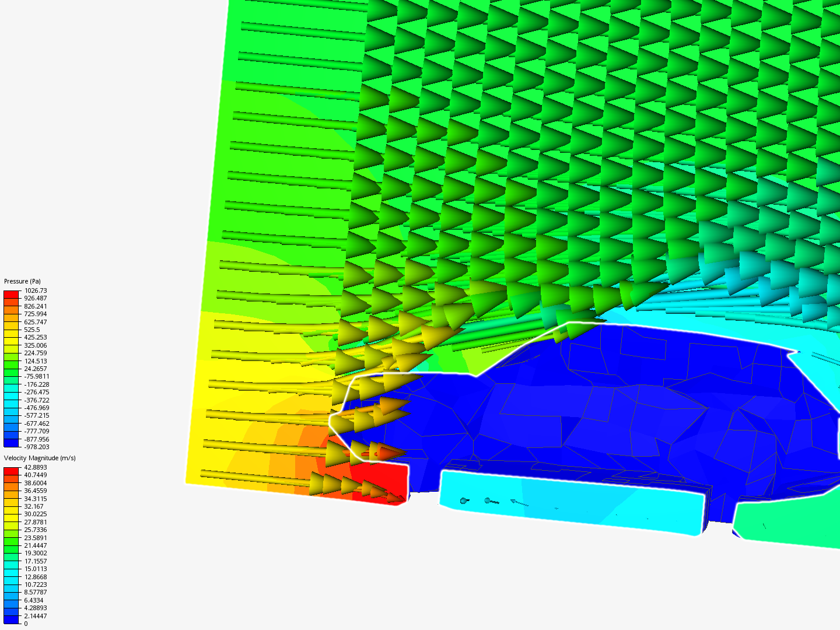The width and height of the screenshot is (840, 630).
Task: Select pressure legend value 525.5
Action: [x=32, y=330]
